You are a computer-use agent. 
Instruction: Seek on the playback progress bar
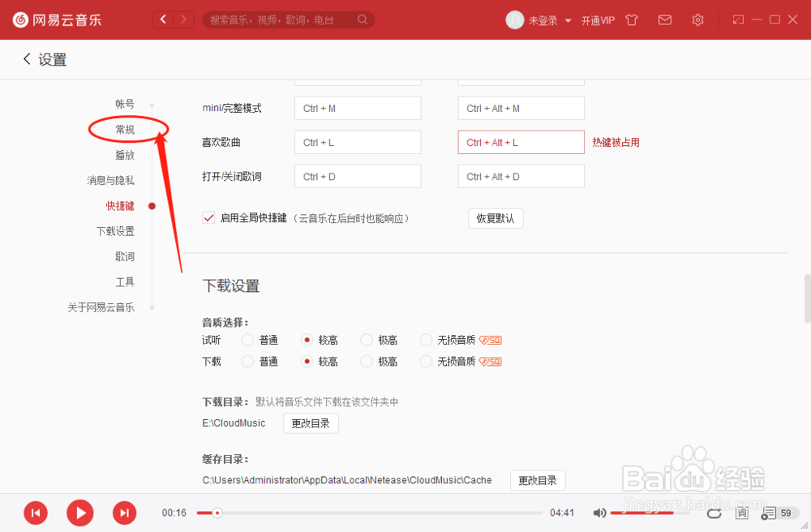369,513
